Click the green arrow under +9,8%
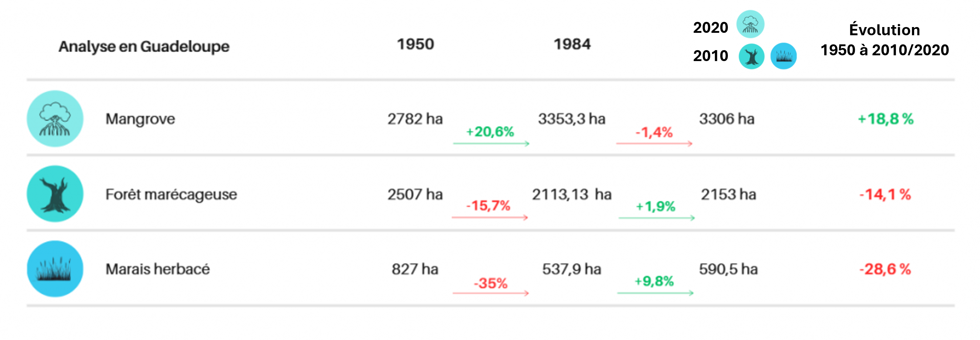Image resolution: width=980 pixels, height=340 pixels. (x=655, y=293)
